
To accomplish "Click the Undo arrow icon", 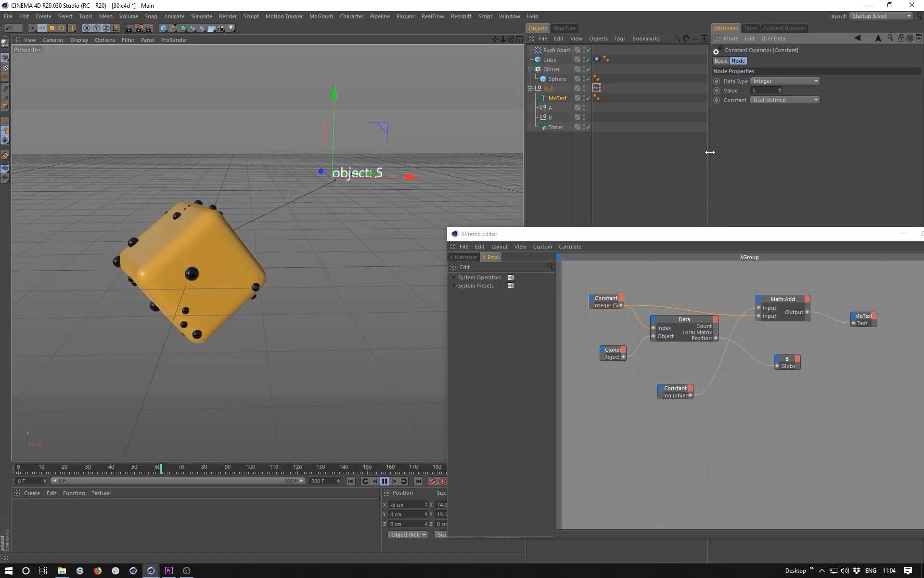I will pyautogui.click(x=9, y=28).
